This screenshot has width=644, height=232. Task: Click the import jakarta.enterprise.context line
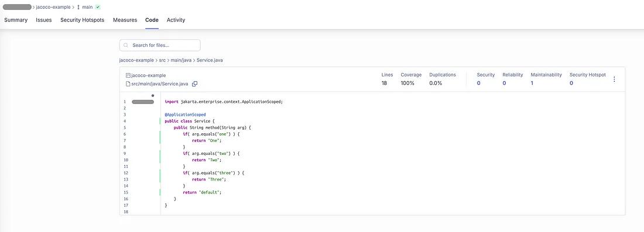pyautogui.click(x=224, y=102)
